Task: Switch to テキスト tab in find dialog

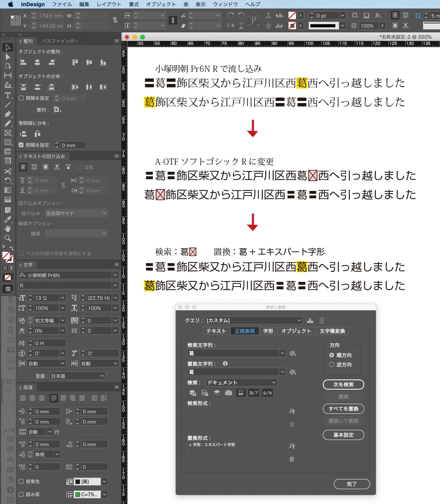Action: 216,331
